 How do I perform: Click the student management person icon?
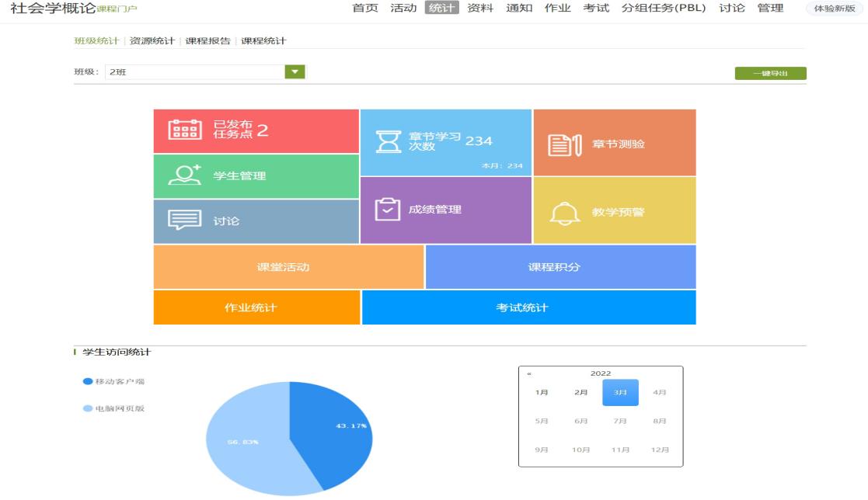point(184,175)
